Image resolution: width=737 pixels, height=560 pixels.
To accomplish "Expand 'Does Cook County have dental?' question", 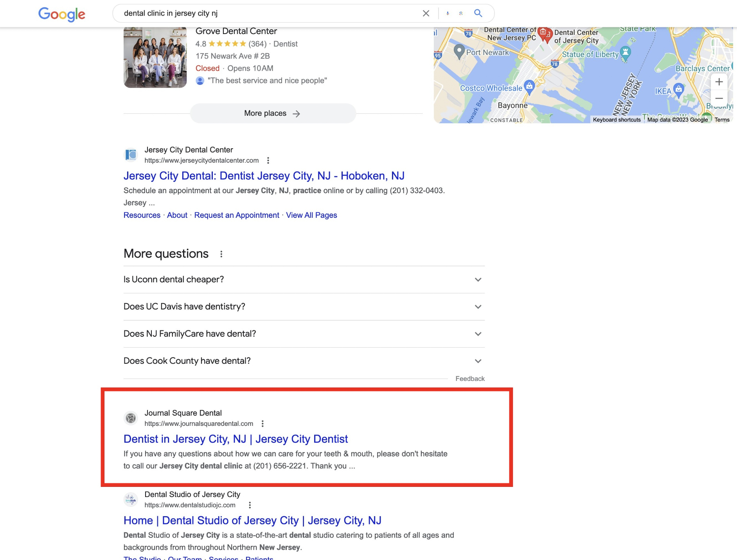I will point(304,361).
